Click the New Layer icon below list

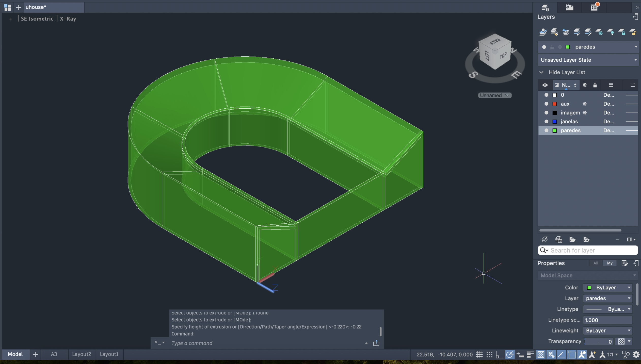click(x=544, y=239)
